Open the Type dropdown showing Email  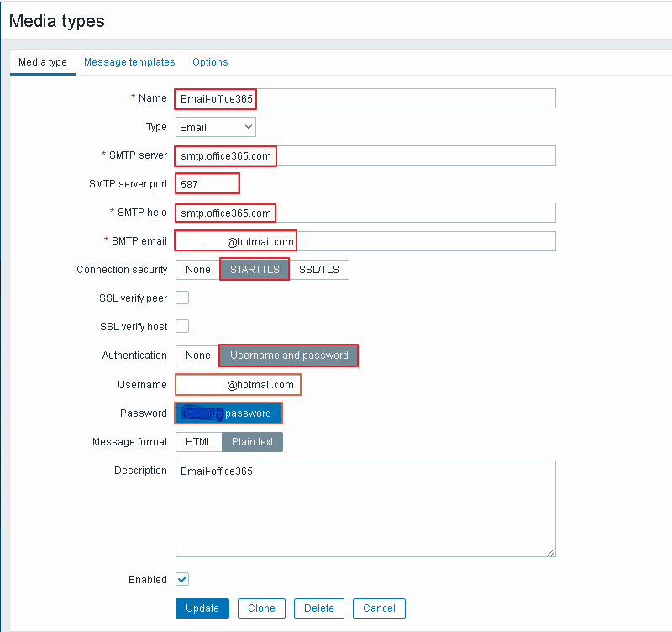(216, 127)
